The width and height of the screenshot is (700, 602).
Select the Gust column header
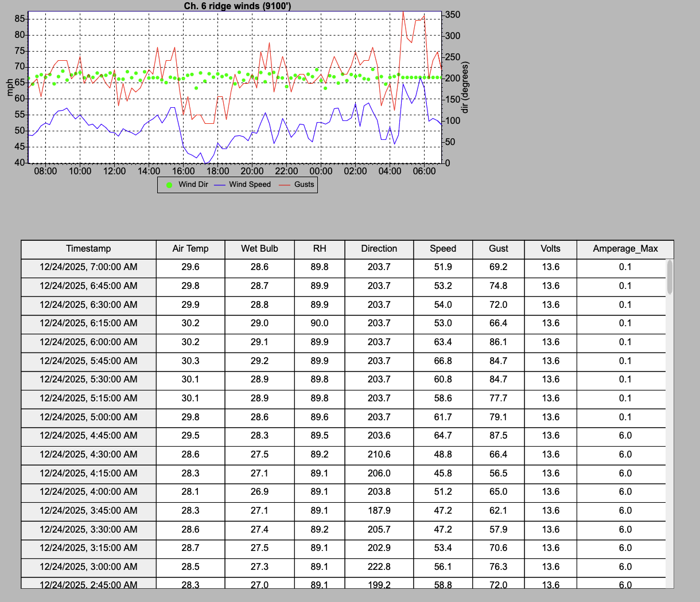[x=497, y=249]
